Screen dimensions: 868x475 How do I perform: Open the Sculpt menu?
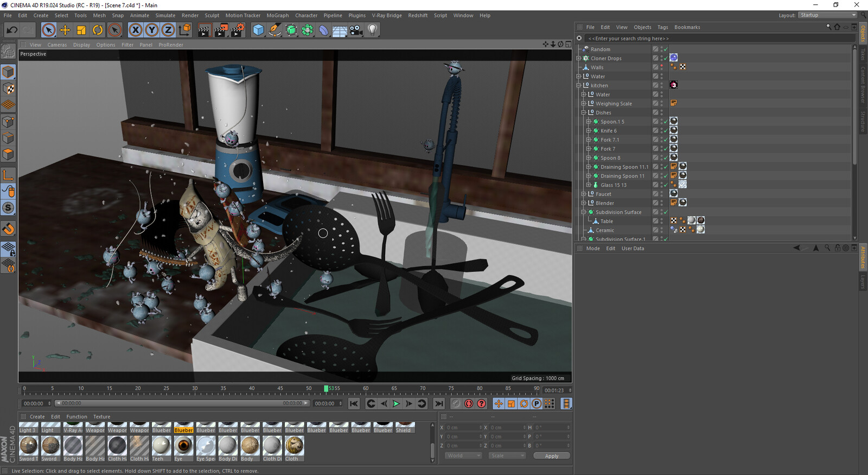click(x=212, y=15)
